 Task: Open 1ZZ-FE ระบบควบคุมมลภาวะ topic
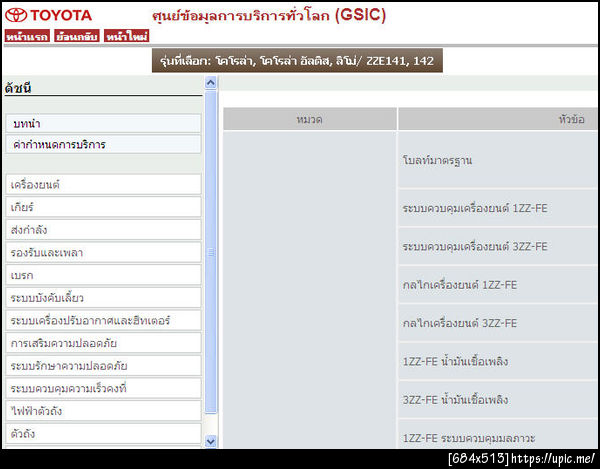tap(498, 435)
